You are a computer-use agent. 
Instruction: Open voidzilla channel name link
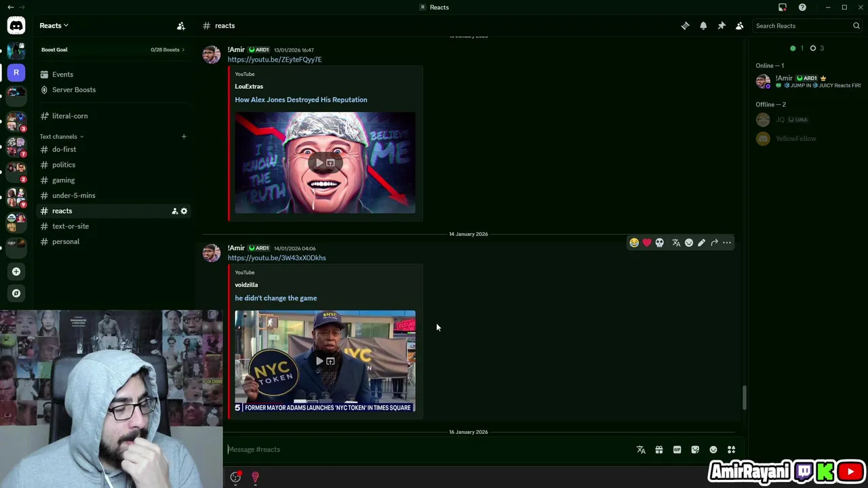click(x=246, y=285)
